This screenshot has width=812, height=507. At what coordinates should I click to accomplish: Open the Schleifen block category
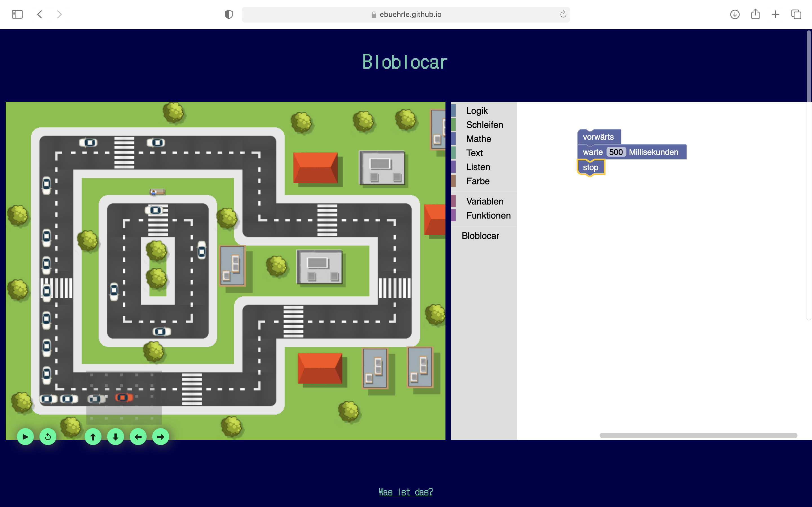pos(484,125)
